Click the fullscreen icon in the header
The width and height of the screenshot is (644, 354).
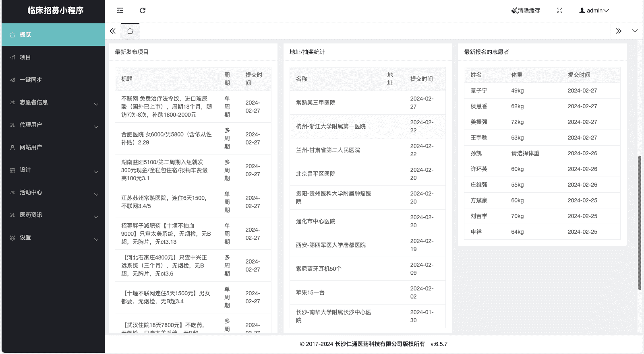tap(559, 10)
